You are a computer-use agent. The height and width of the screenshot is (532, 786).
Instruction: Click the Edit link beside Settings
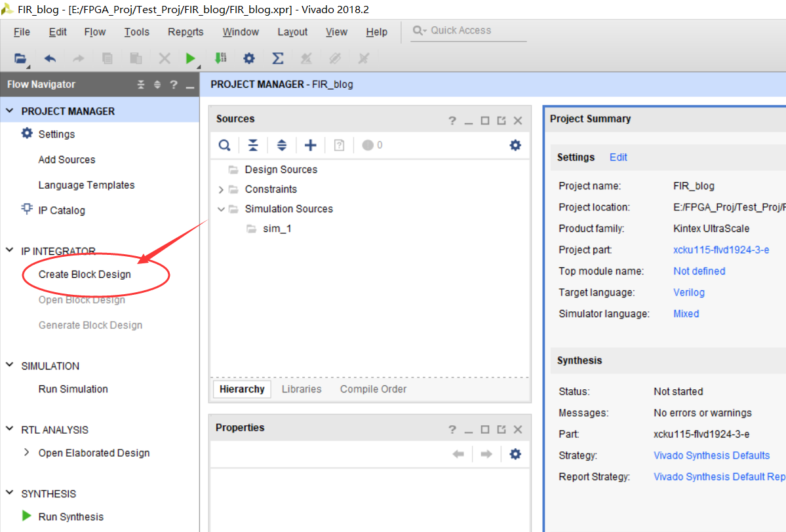[x=618, y=157]
